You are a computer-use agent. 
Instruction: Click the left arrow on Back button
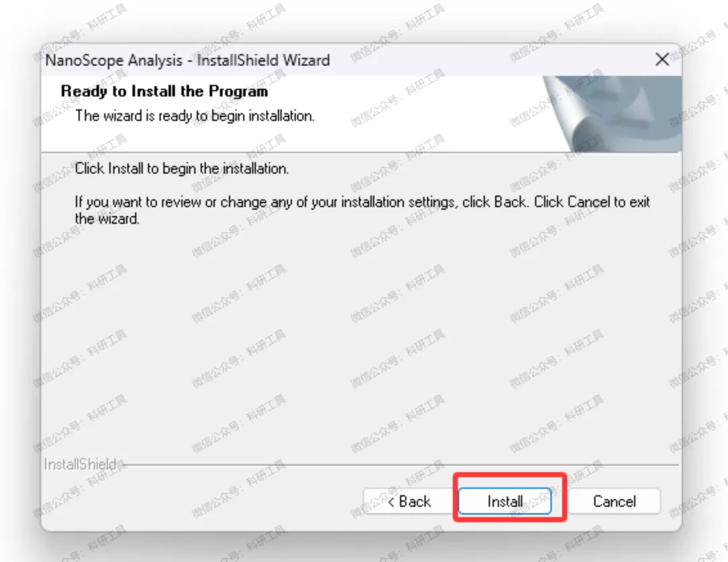(x=391, y=501)
